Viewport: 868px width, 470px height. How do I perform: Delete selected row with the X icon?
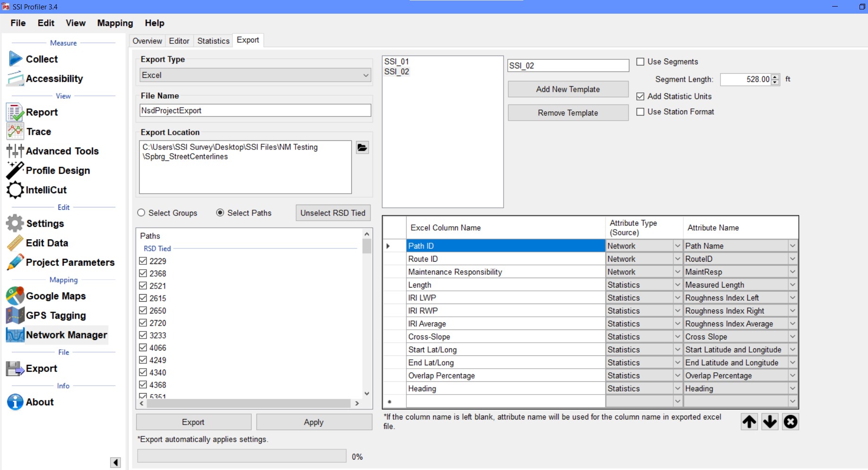tap(791, 421)
